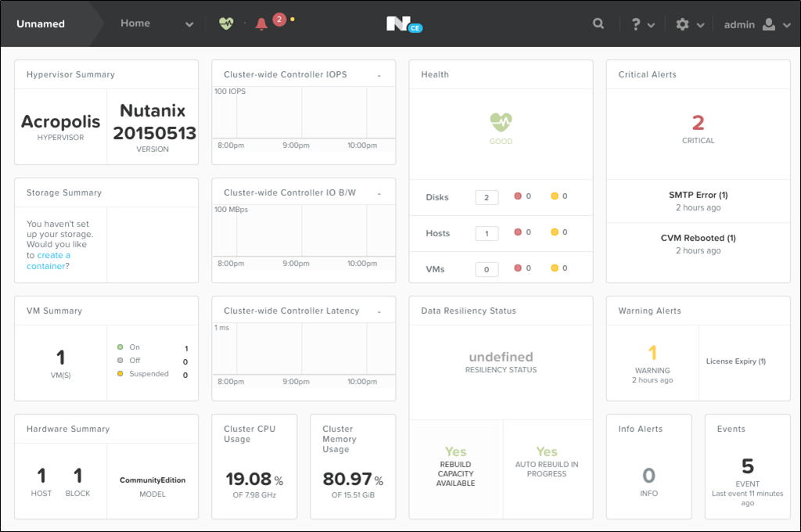Select Home in the top navigation
Image resolution: width=801 pixels, height=532 pixels.
[135, 23]
